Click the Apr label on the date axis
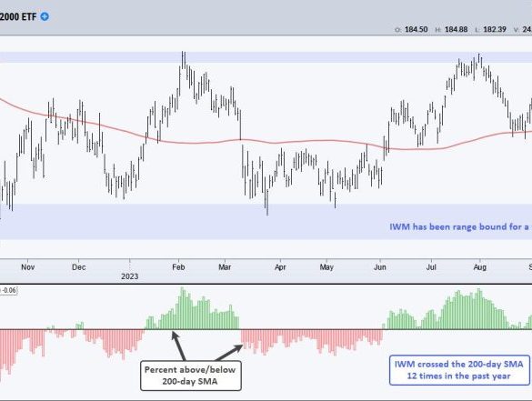This screenshot has width=532, height=401. point(280,267)
